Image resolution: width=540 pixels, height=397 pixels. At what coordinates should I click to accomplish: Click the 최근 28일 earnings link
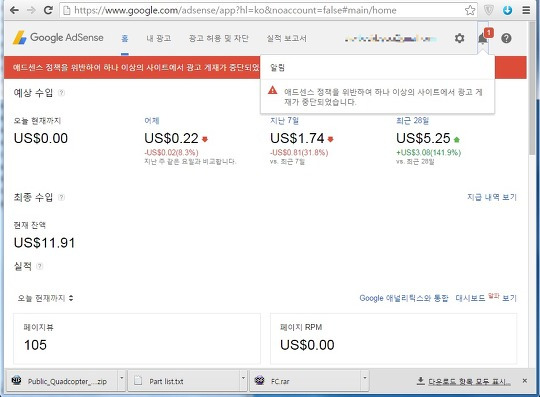point(412,121)
